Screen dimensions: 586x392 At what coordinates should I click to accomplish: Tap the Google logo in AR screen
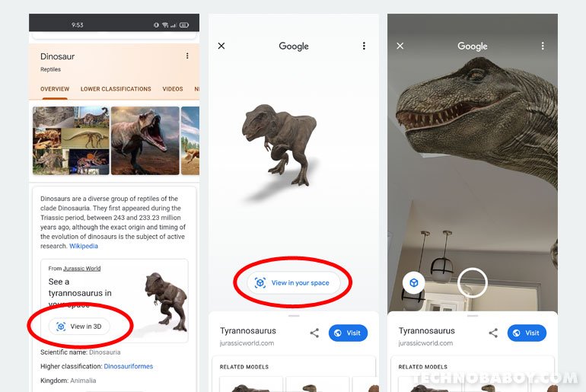473,46
